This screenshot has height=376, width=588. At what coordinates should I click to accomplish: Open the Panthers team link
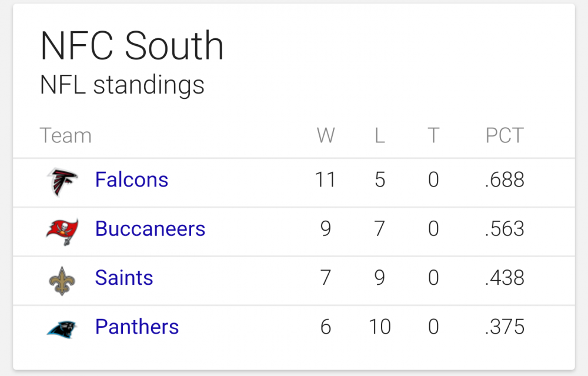137,327
